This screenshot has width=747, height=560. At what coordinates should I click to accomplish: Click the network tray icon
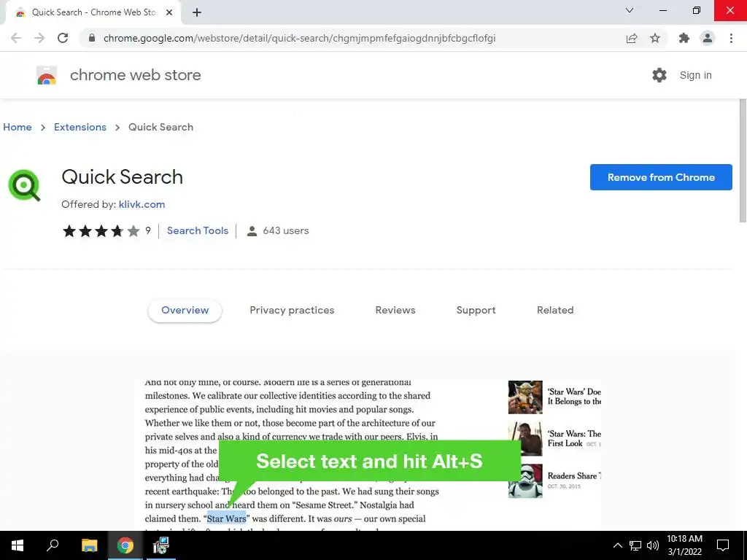point(635,545)
